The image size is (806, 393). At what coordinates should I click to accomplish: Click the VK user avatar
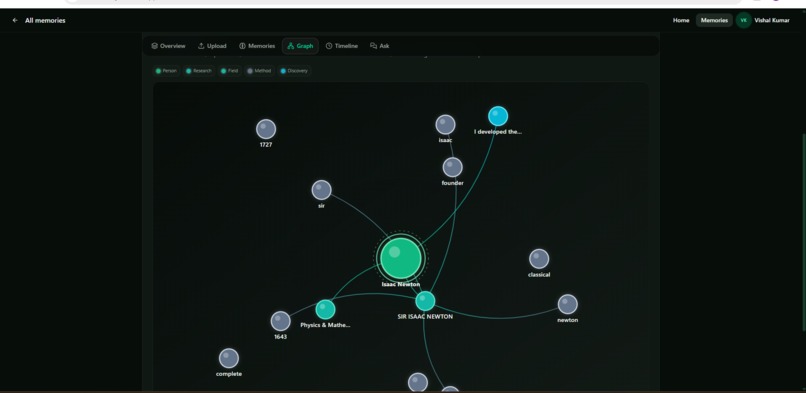(743, 21)
